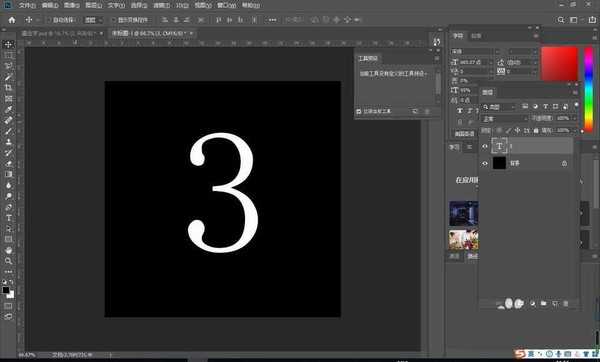Pick a hue on the rainbow color slider
This screenshot has width=600, height=362.
tap(589, 89)
